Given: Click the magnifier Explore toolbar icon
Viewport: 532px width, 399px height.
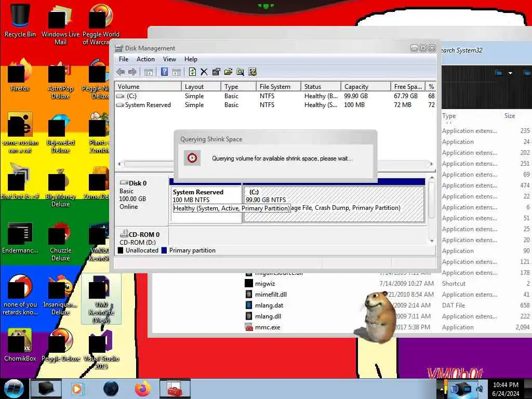Looking at the screenshot, I should (240, 72).
